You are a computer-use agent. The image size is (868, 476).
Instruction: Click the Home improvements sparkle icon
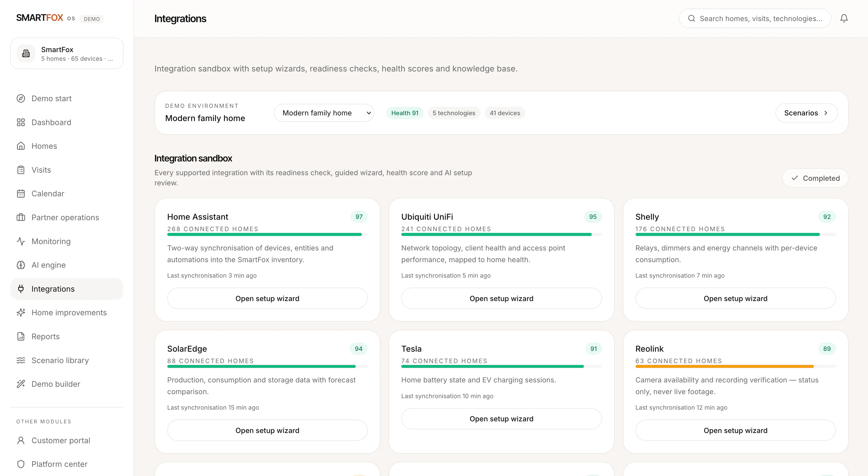[21, 313]
